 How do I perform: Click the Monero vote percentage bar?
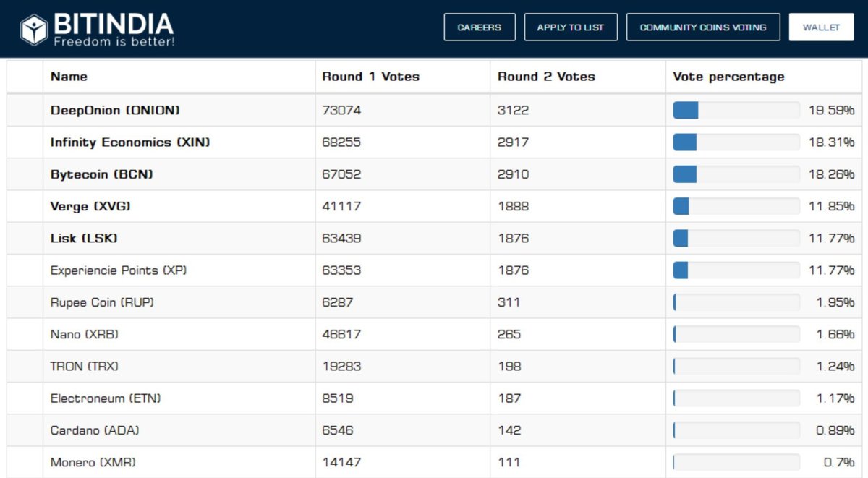[736, 462]
